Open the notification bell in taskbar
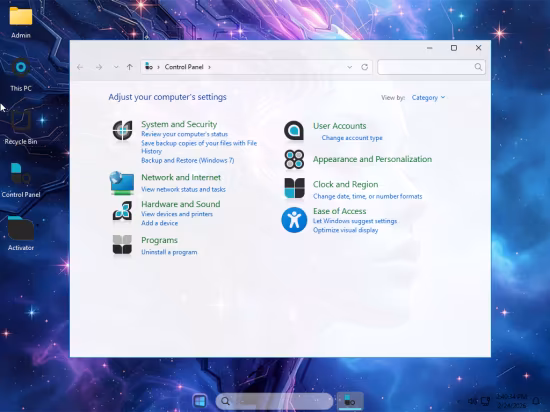Viewport: 550px width, 412px height. pyautogui.click(x=536, y=401)
